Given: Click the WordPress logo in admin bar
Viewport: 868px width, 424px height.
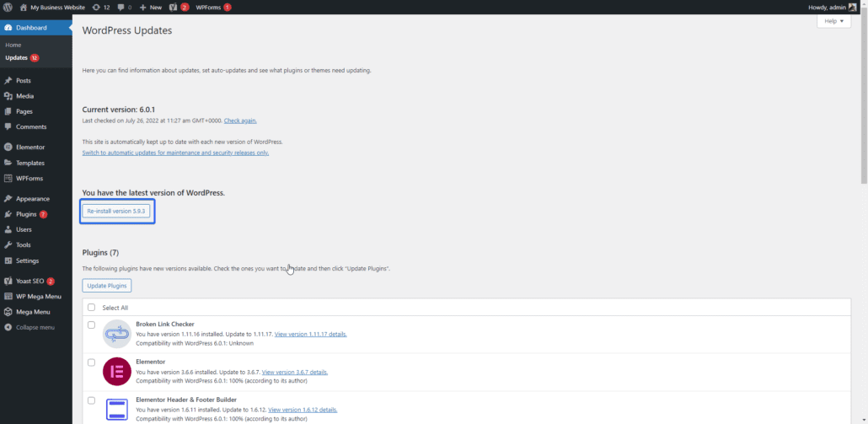Looking at the screenshot, I should (8, 8).
